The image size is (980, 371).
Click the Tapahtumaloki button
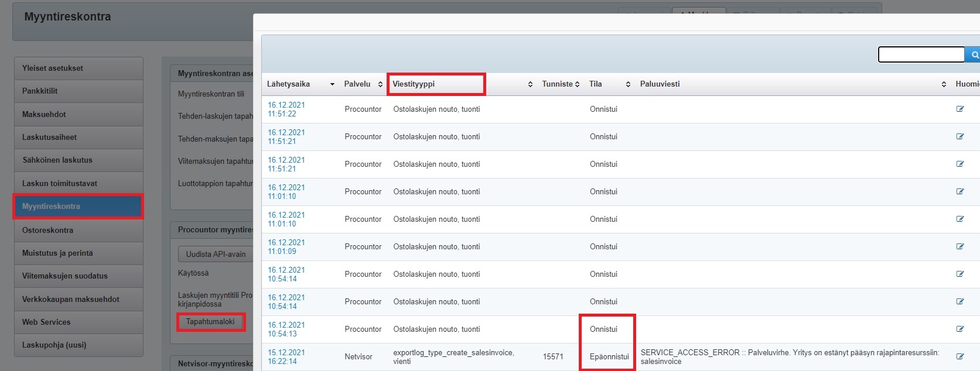coord(210,322)
